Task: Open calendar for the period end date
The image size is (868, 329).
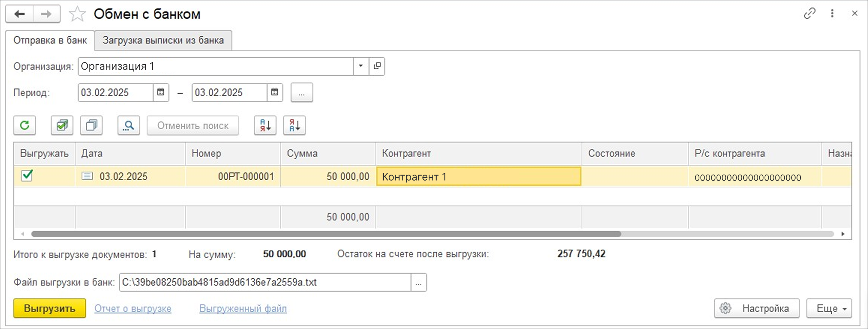Action: (275, 92)
